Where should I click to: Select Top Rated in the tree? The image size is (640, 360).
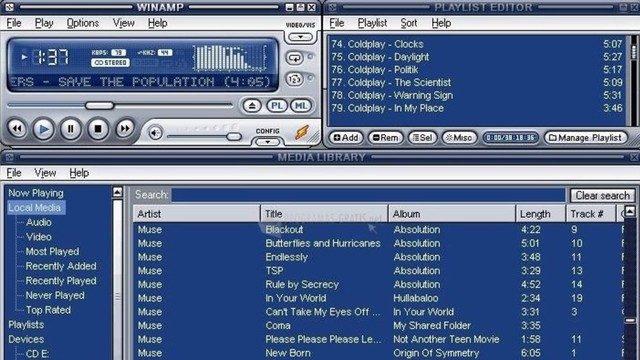point(48,310)
